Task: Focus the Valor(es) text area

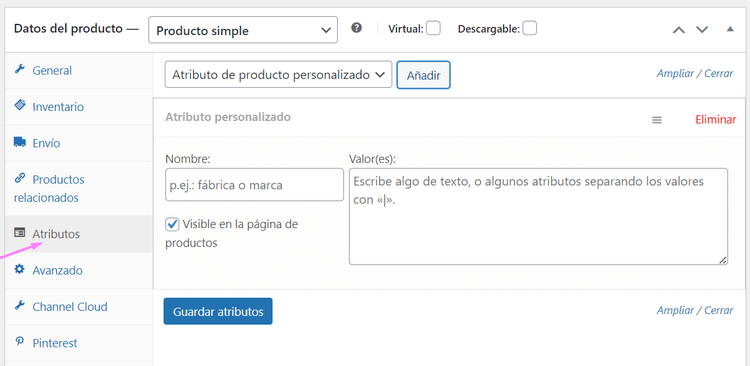Action: tap(539, 216)
